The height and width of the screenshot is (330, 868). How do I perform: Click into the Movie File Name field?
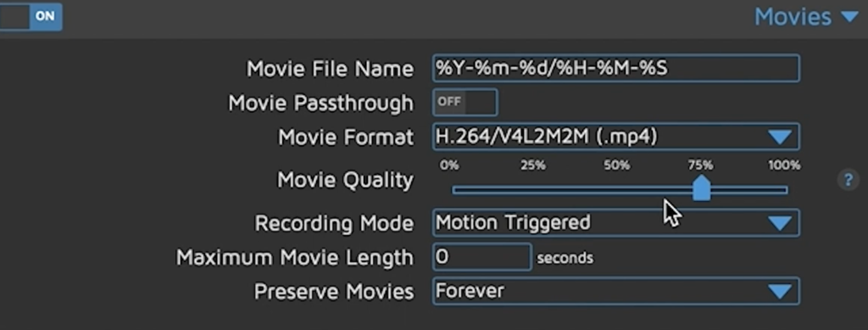tap(615, 68)
